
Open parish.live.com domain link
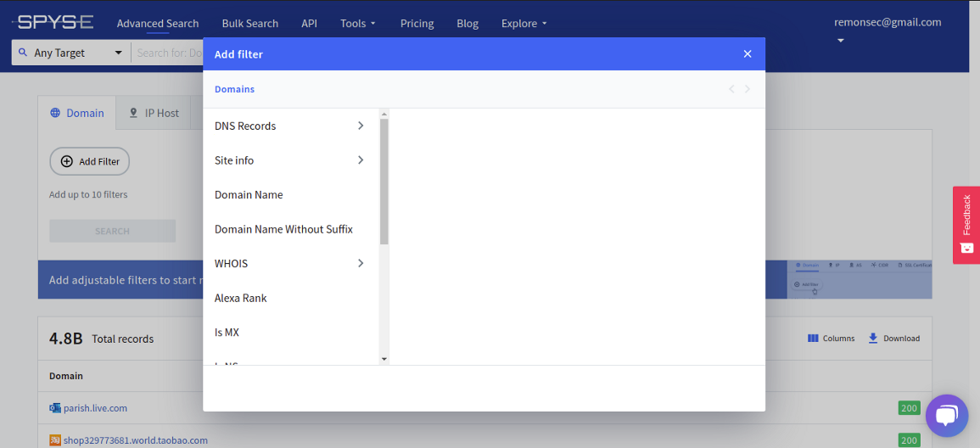pos(95,408)
